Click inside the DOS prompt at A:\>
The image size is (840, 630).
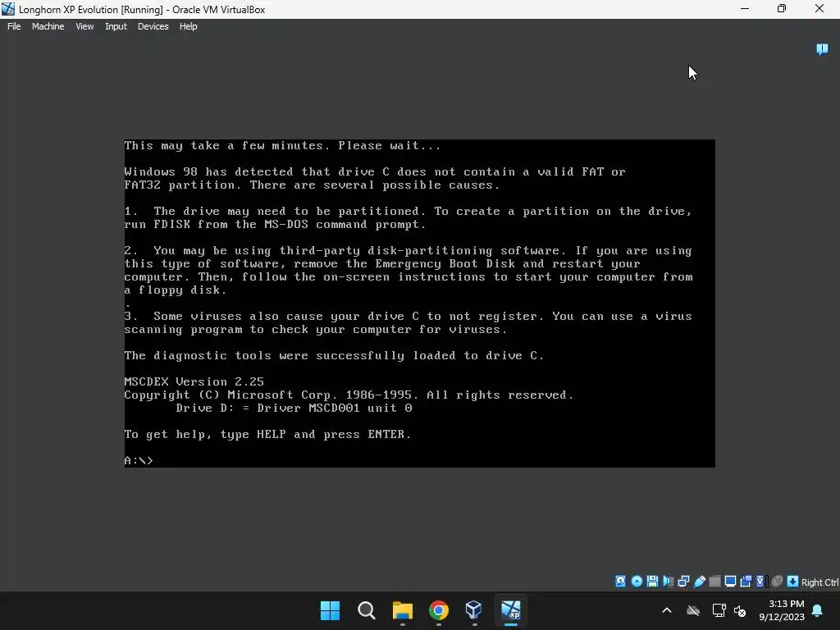click(139, 461)
